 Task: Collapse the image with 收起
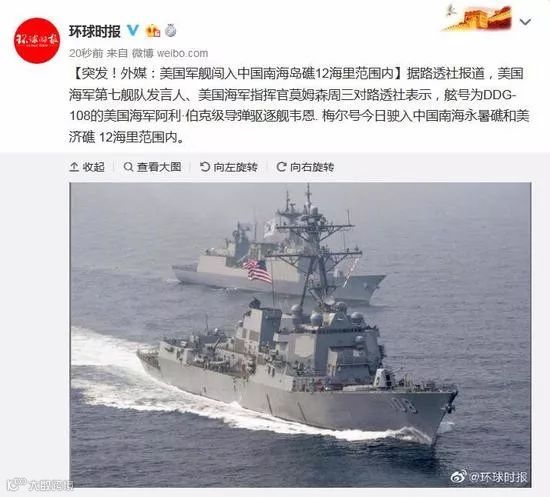click(87, 167)
